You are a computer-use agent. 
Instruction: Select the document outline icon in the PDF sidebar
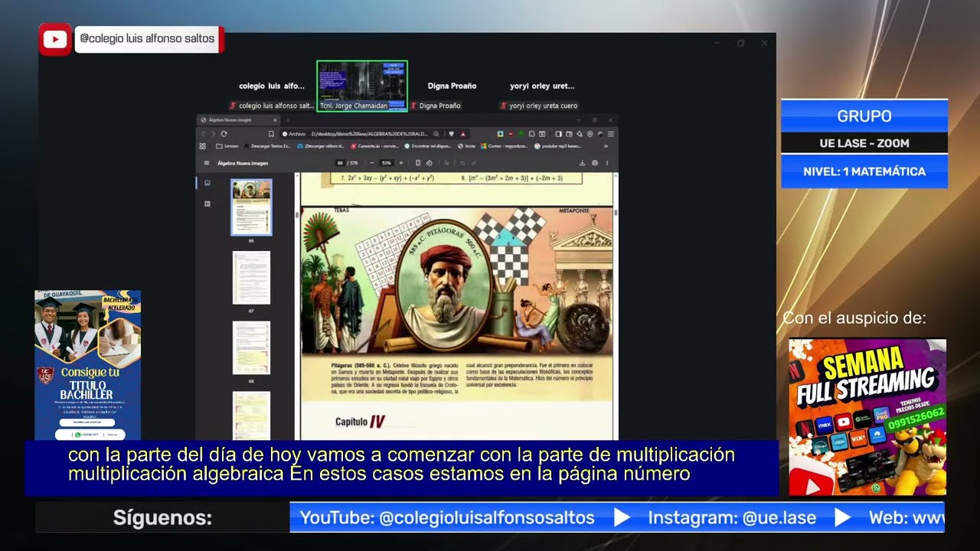click(x=207, y=204)
